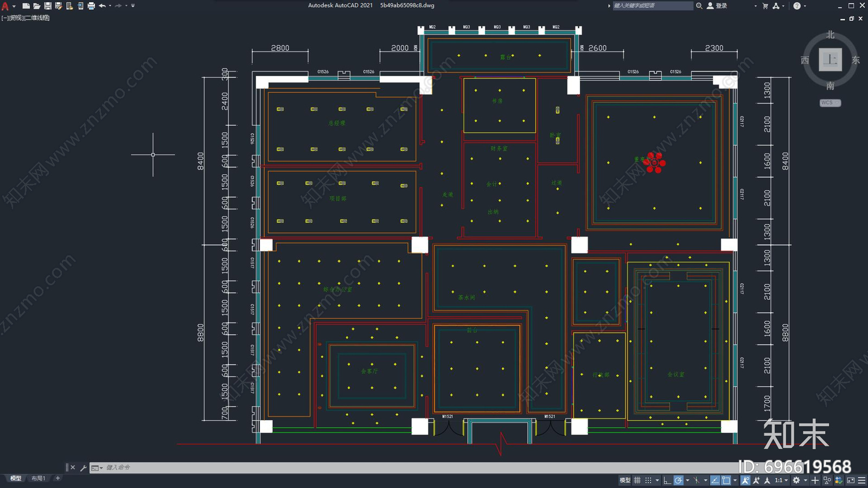Create a new drawing via New icon
This screenshot has width=868, height=488.
click(x=25, y=6)
